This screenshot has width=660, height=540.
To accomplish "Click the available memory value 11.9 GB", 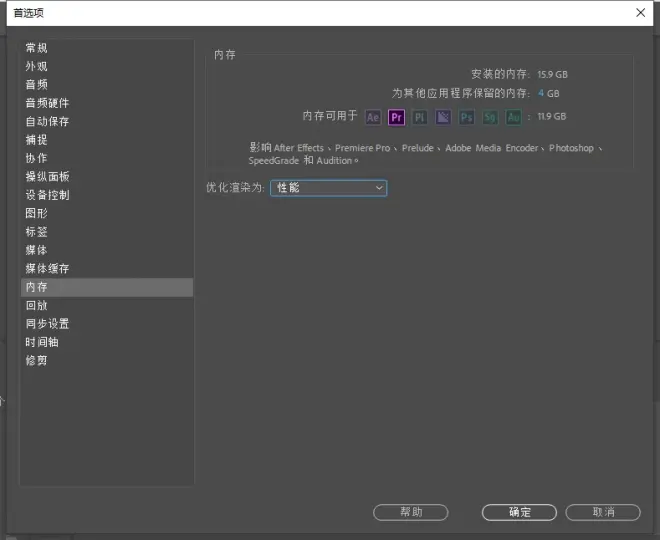I will tap(551, 117).
